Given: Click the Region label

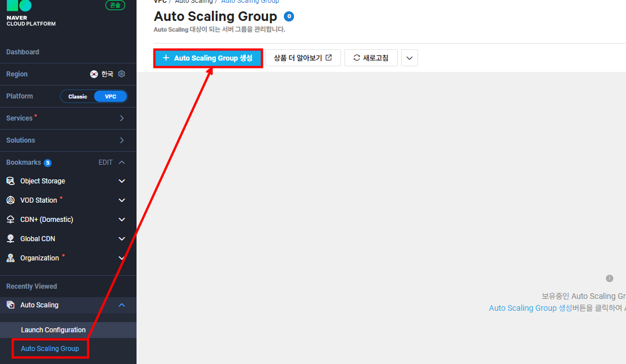Looking at the screenshot, I should tap(17, 74).
